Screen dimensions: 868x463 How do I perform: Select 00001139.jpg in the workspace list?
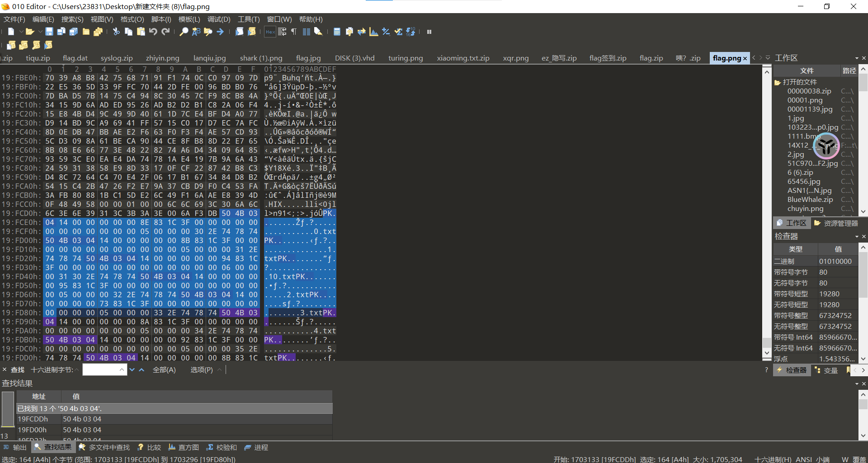(810, 109)
